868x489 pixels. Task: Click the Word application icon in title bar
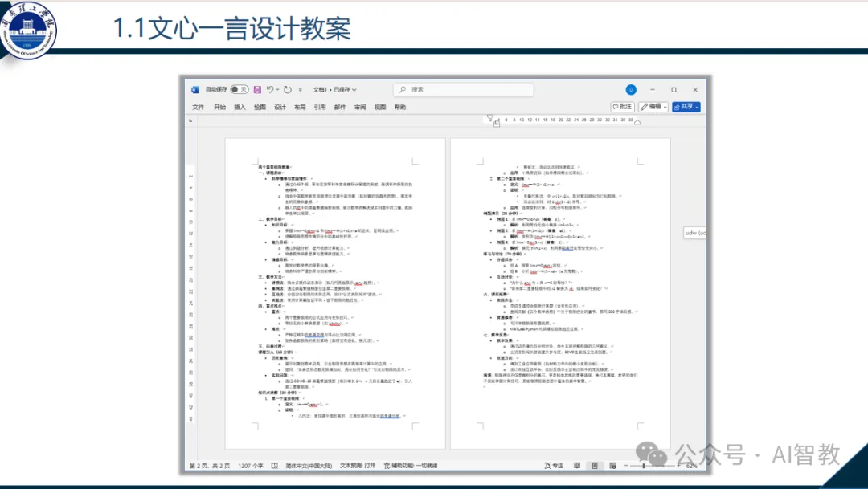[194, 90]
